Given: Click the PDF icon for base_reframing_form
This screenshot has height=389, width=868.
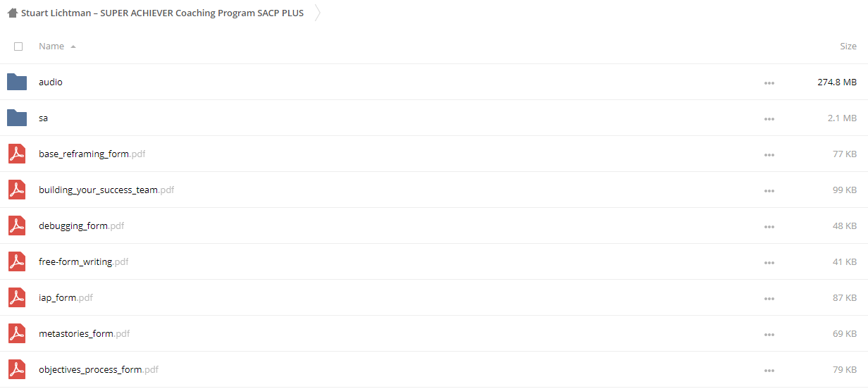Looking at the screenshot, I should [17, 154].
